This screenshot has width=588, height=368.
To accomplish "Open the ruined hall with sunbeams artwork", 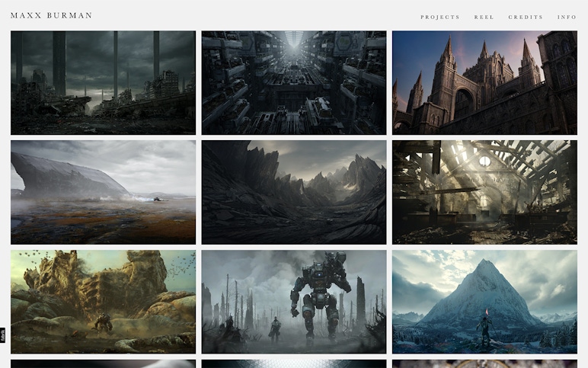I will point(484,192).
